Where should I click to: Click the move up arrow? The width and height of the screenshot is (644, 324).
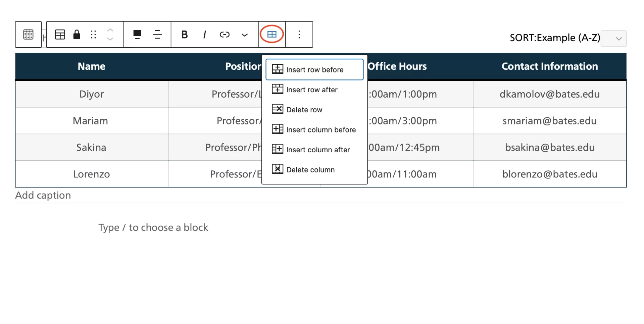click(x=110, y=30)
